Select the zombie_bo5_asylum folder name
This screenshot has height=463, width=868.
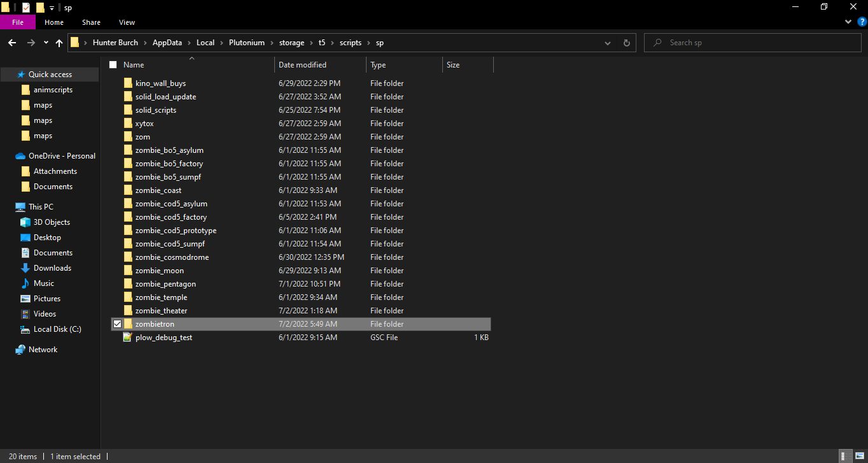pos(169,150)
